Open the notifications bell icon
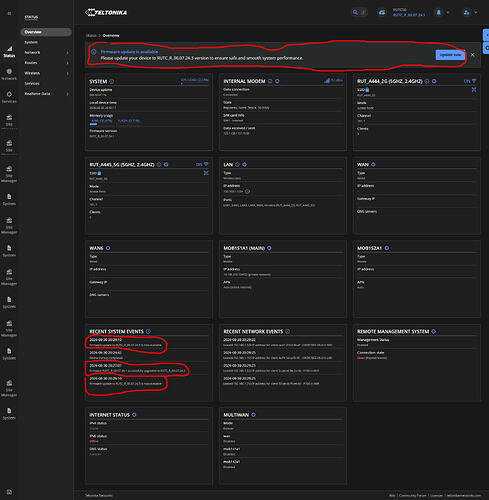 point(439,12)
